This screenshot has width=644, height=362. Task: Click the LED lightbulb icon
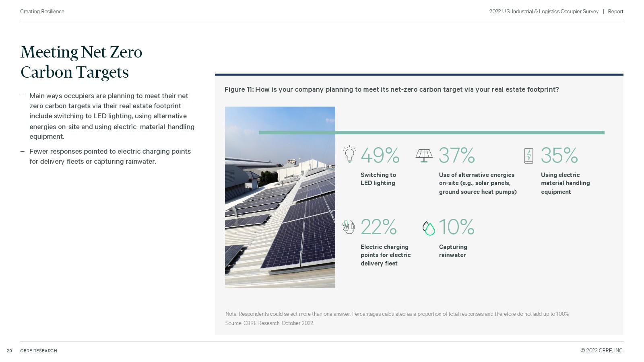[349, 154]
